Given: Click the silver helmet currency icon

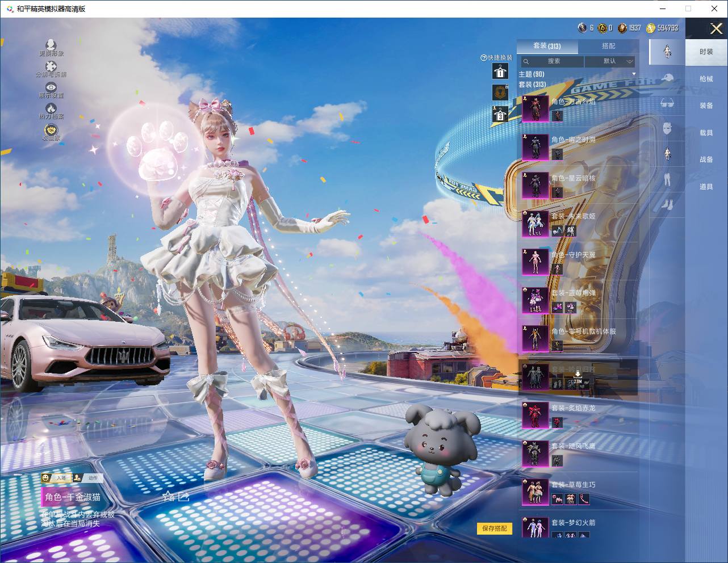Looking at the screenshot, I should [x=582, y=28].
